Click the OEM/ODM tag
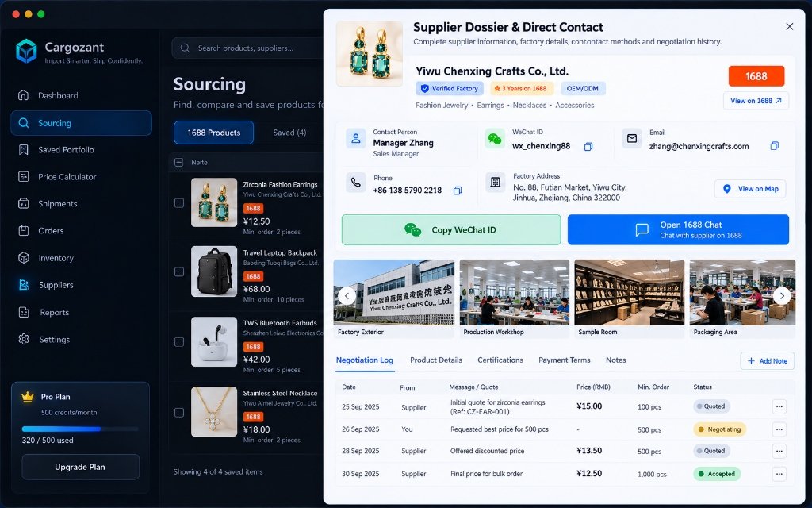Viewport: 812px width, 508px height. pos(583,89)
